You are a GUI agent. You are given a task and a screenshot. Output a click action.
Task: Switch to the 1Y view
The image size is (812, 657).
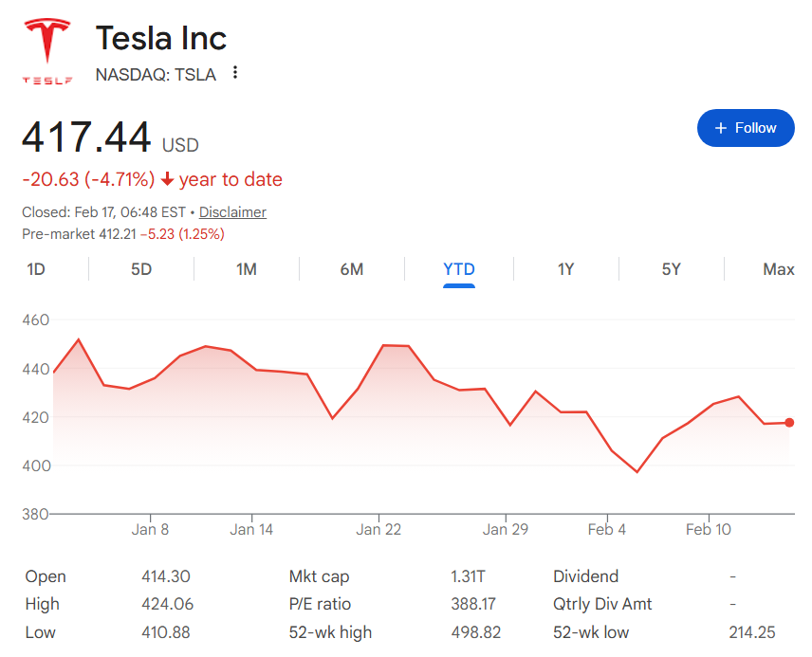pyautogui.click(x=565, y=269)
